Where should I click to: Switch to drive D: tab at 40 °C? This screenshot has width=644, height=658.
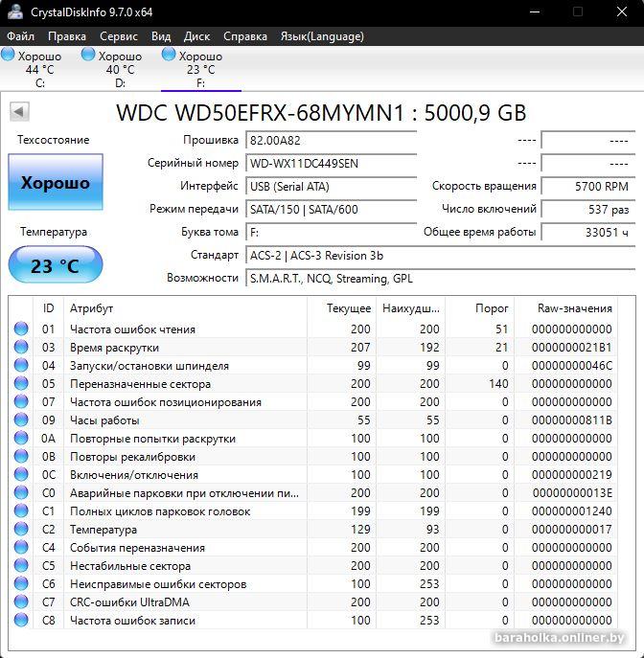(x=120, y=69)
